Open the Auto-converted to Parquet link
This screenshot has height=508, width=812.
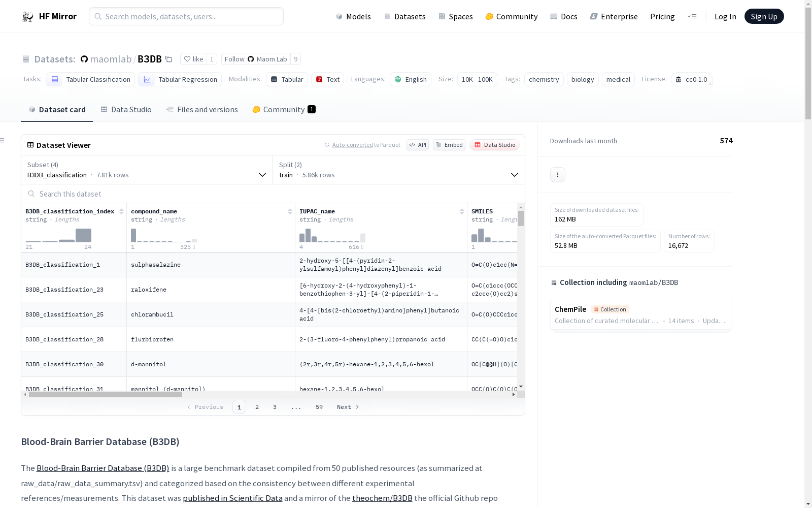tap(366, 145)
